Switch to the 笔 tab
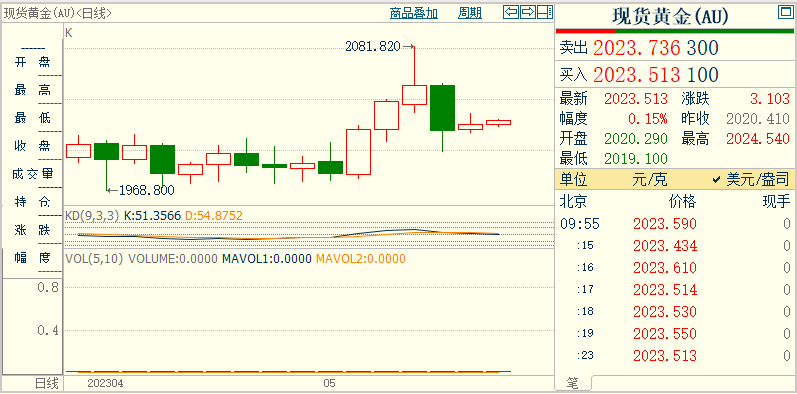This screenshot has width=797, height=394. point(573,383)
